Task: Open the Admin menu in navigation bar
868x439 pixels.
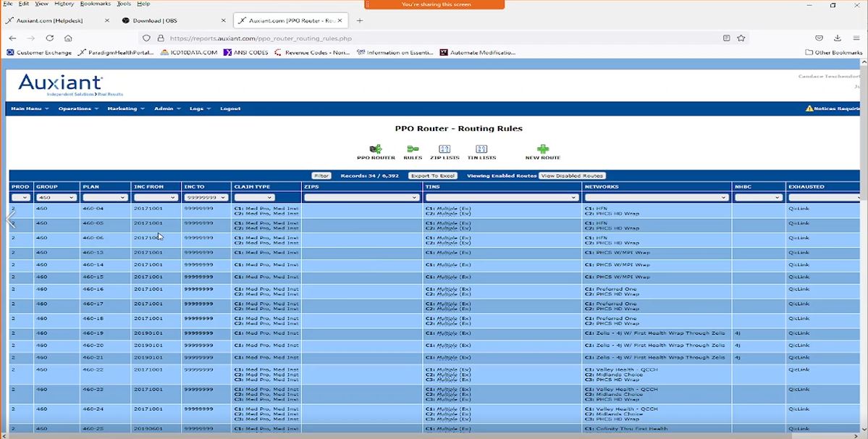Action: (x=167, y=109)
